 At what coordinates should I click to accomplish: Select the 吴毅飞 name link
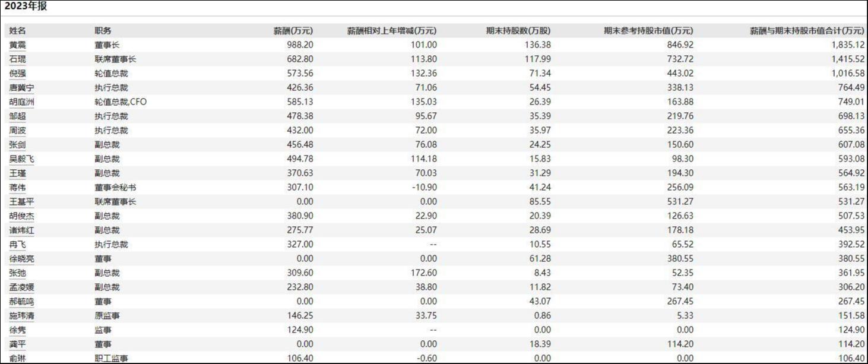pyautogui.click(x=22, y=159)
